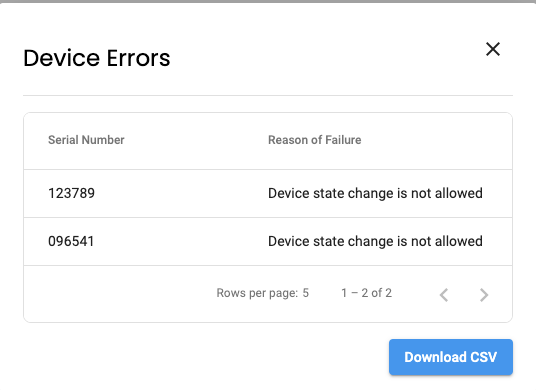This screenshot has height=390, width=536.
Task: Click the divider line below the title
Action: (x=268, y=95)
